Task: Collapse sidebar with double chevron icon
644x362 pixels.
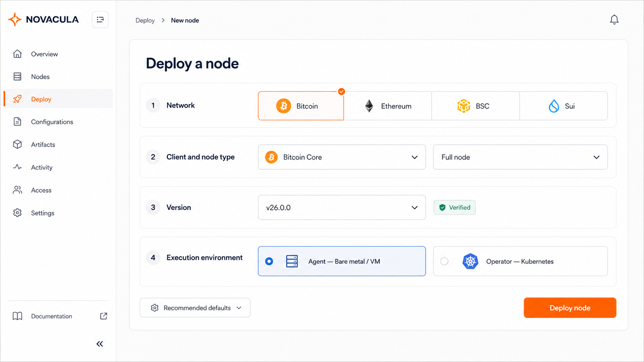Action: pos(100,344)
